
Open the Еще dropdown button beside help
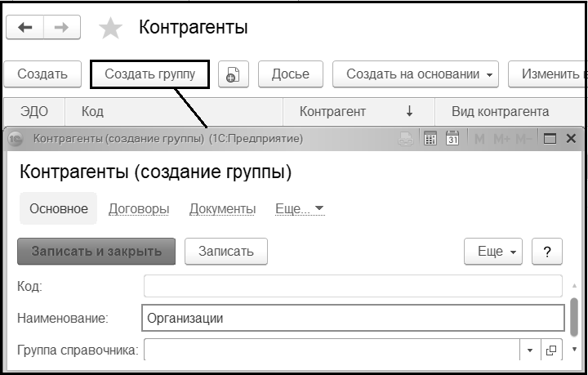[x=492, y=252]
